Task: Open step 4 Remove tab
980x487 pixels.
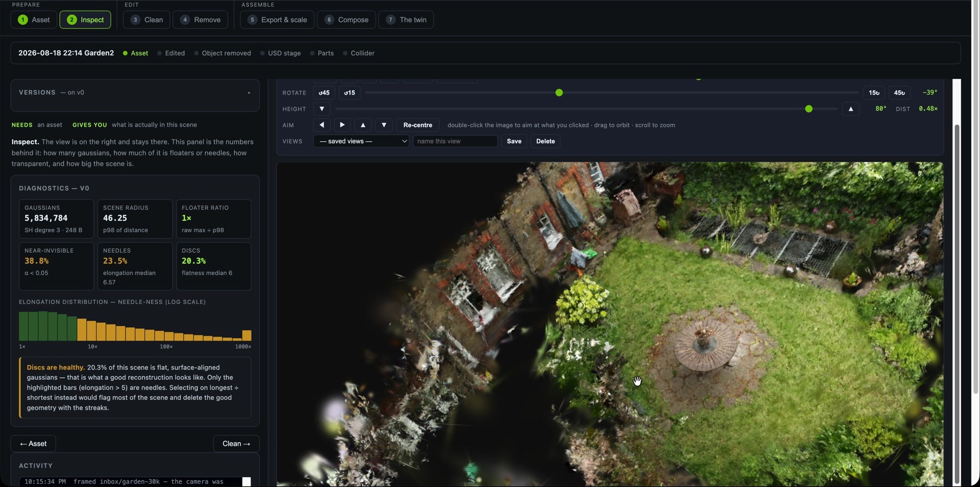Action: coord(200,20)
